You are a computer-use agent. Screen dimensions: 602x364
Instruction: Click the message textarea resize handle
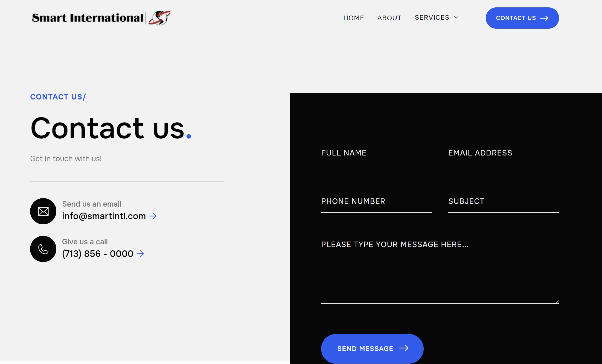coord(557,301)
